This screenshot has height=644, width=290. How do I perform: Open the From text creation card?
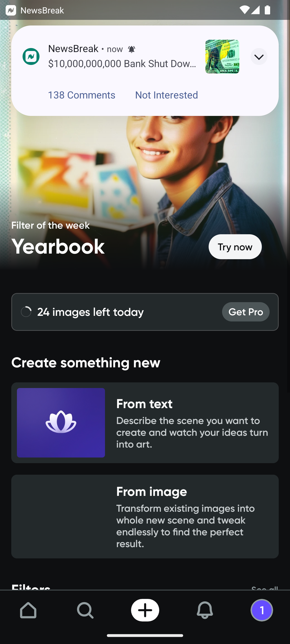pos(145,423)
